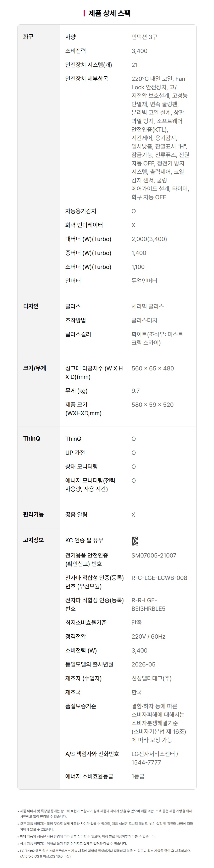Click the 대버너 (W)(Turbo) row label

coord(88,239)
